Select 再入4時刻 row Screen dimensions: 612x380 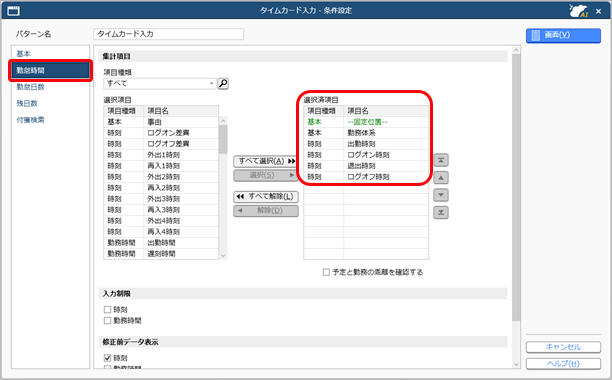(161, 232)
